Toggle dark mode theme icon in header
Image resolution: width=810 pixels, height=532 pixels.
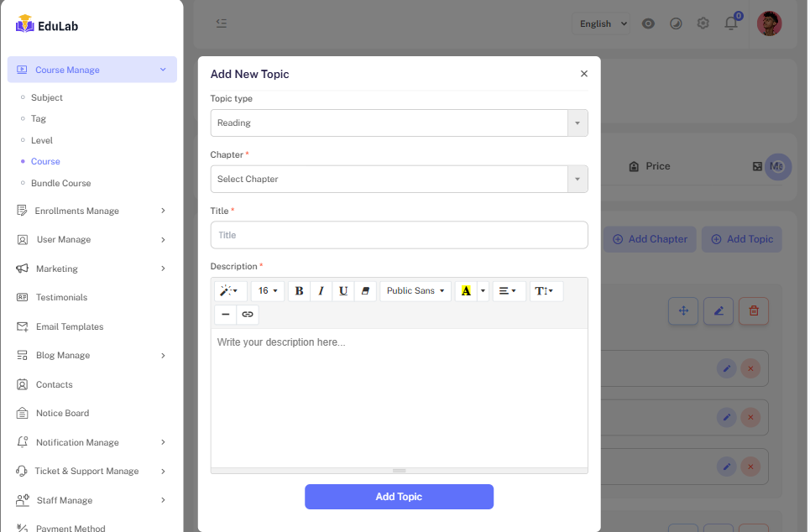[x=676, y=23]
